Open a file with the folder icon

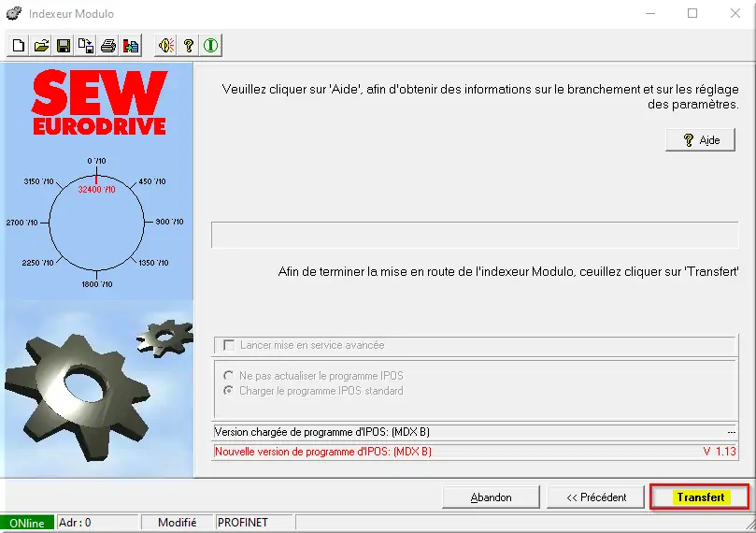[41, 46]
